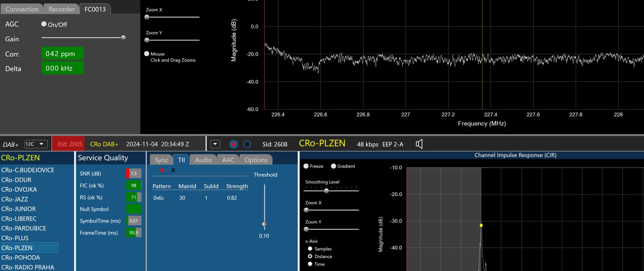
Task: Expand dropdown arrow beside the record button
Action: (215, 144)
